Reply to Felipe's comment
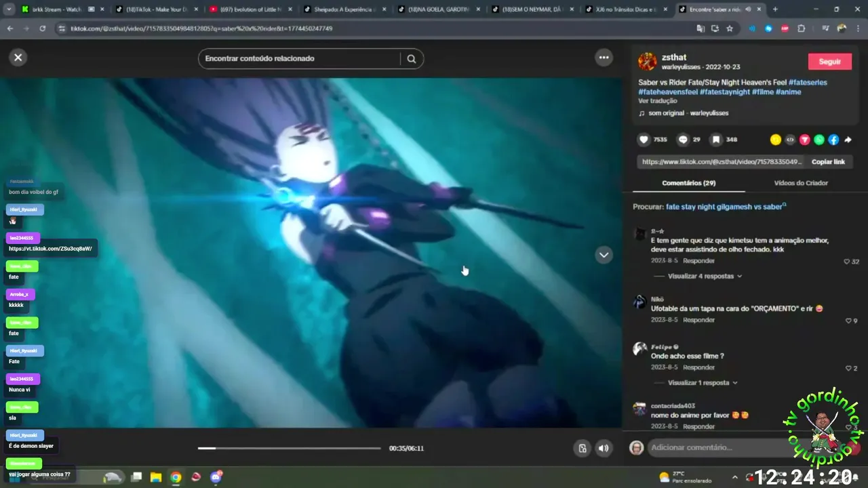 coord(698,367)
